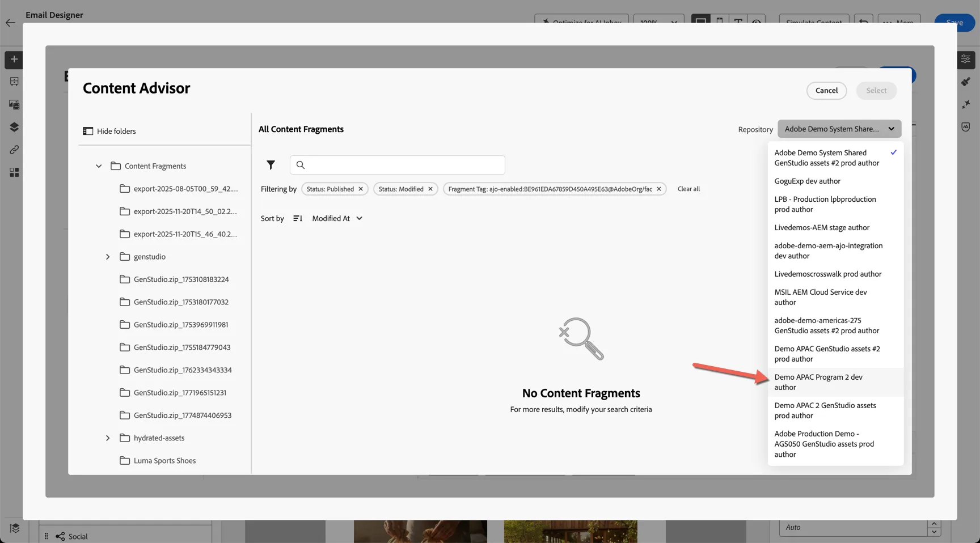Open the Modified At sort dropdown
This screenshot has width=980, height=543.
[x=337, y=218]
